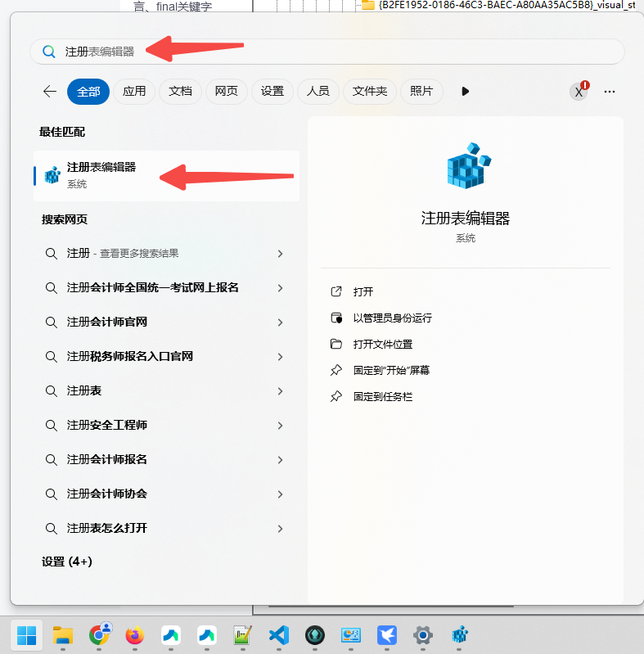Image resolution: width=644 pixels, height=654 pixels.
Task: Select the 全部 filter tab
Action: tap(88, 92)
